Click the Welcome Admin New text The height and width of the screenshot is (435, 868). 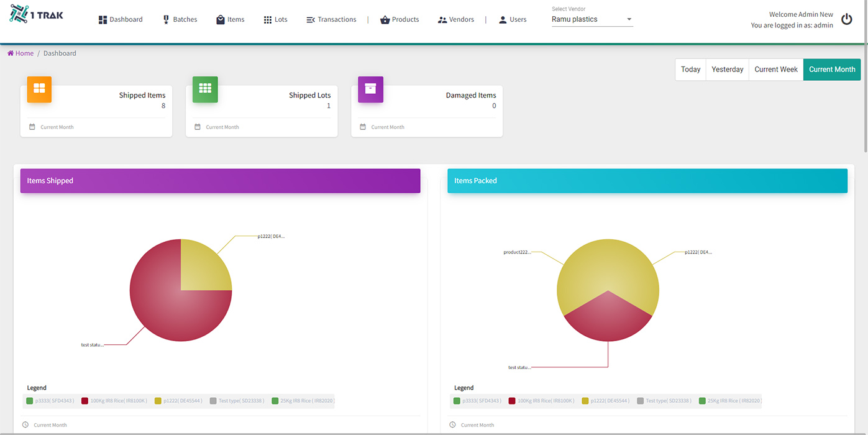click(801, 14)
